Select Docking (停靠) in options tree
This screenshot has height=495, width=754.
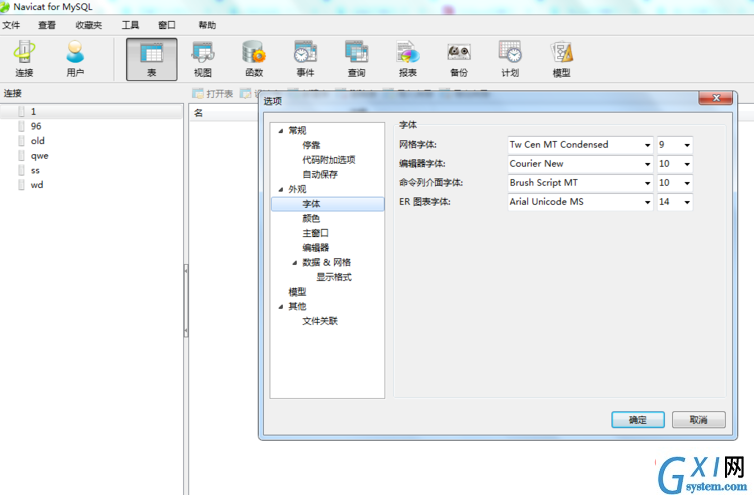(311, 145)
